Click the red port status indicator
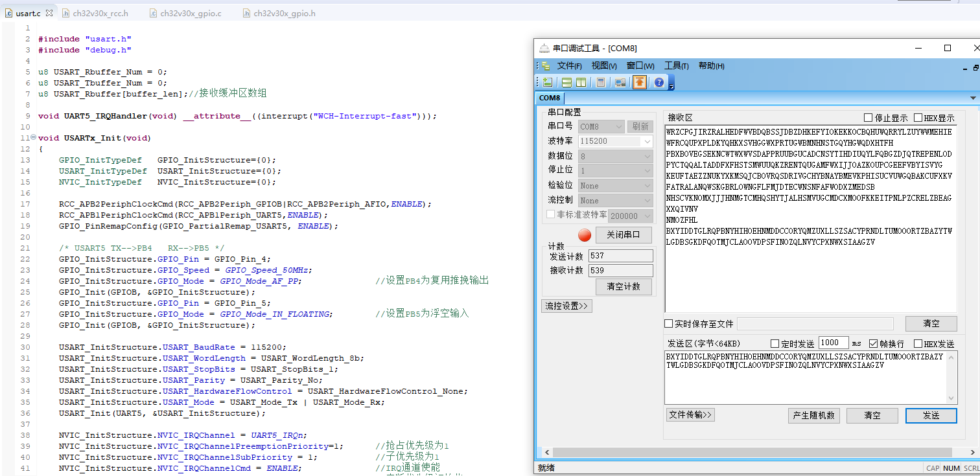Viewport: 980px width, 476px height. (585, 234)
